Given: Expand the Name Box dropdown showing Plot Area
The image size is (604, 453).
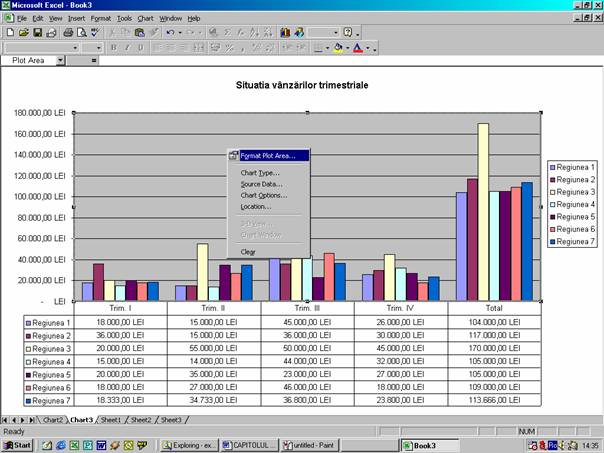Looking at the screenshot, I should 60,61.
